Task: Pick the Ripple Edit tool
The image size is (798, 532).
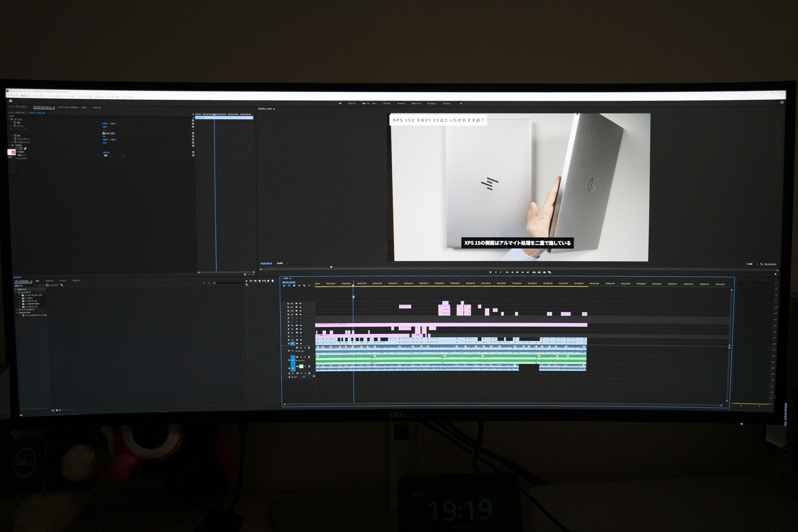Action: tap(255, 281)
